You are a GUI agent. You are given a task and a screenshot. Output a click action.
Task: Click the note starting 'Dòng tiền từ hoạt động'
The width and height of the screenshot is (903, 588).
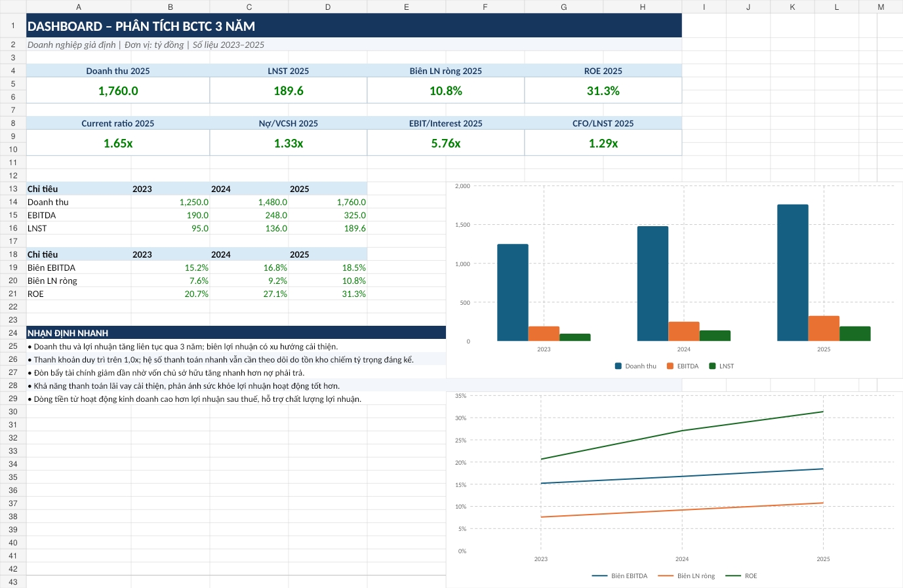(236, 399)
